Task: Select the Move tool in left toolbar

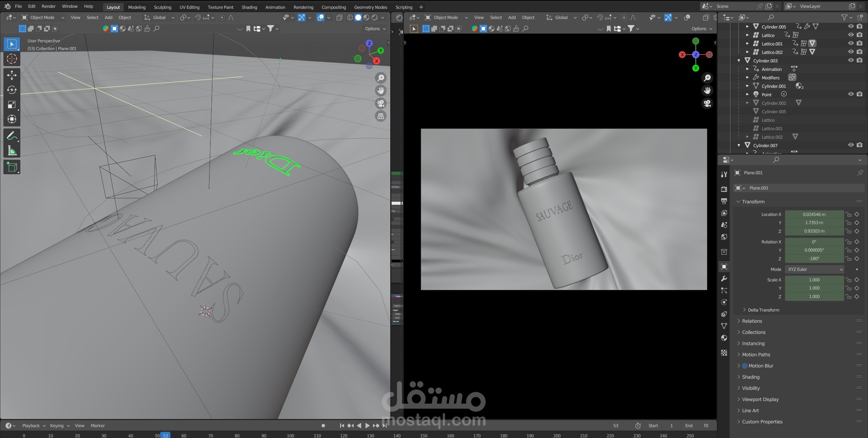Action: (12, 75)
